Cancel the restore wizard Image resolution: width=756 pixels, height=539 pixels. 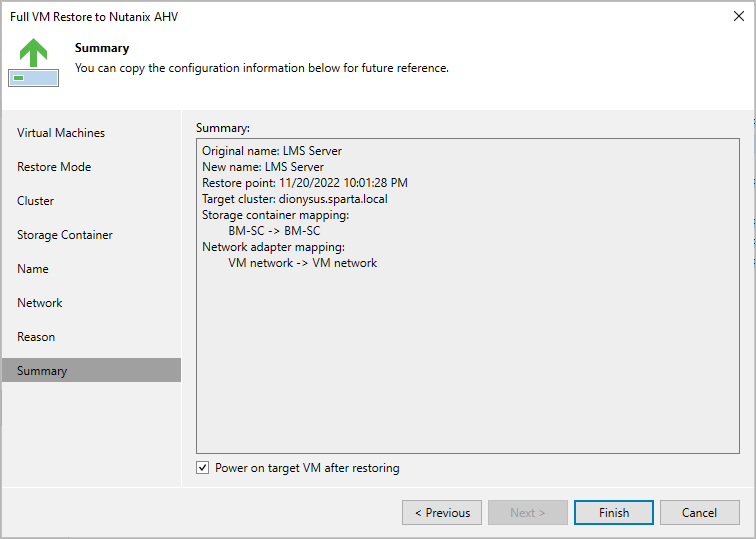click(x=699, y=513)
